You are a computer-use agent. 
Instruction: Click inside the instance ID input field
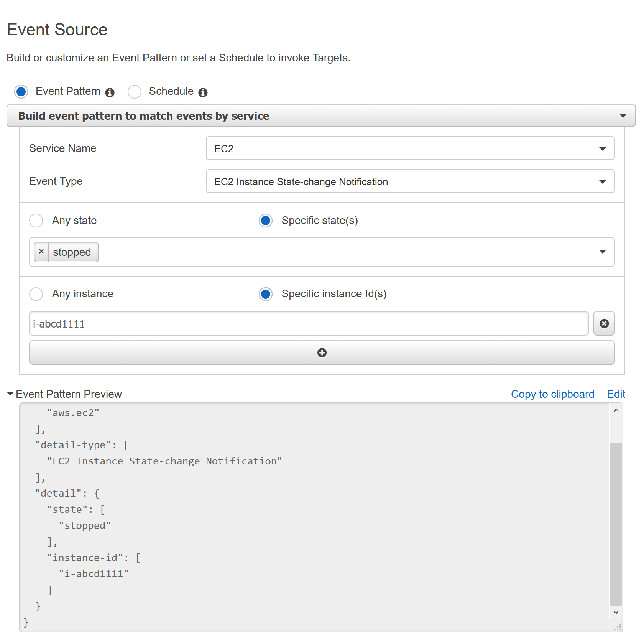coord(268,323)
